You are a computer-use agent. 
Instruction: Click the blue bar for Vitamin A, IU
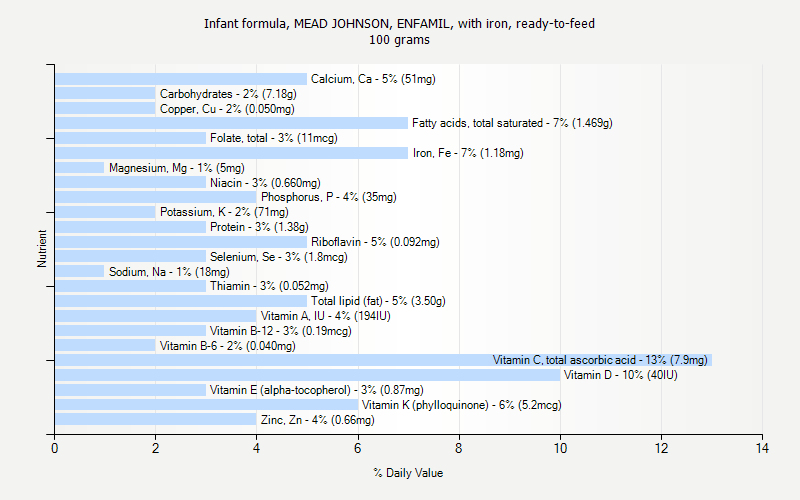pyautogui.click(x=156, y=316)
